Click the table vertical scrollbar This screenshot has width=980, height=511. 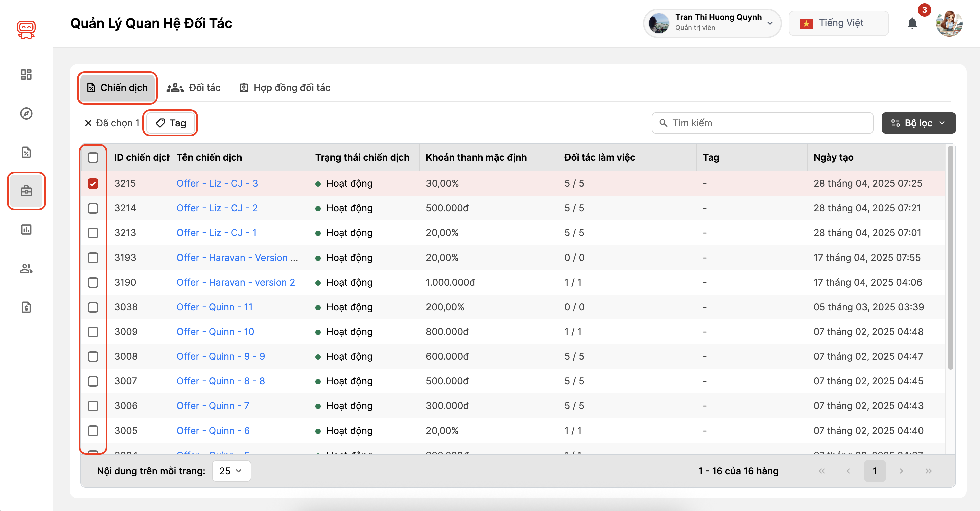(950, 259)
